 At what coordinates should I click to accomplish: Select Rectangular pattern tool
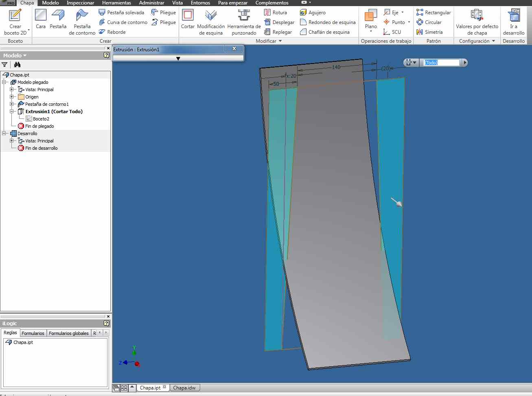(x=433, y=13)
